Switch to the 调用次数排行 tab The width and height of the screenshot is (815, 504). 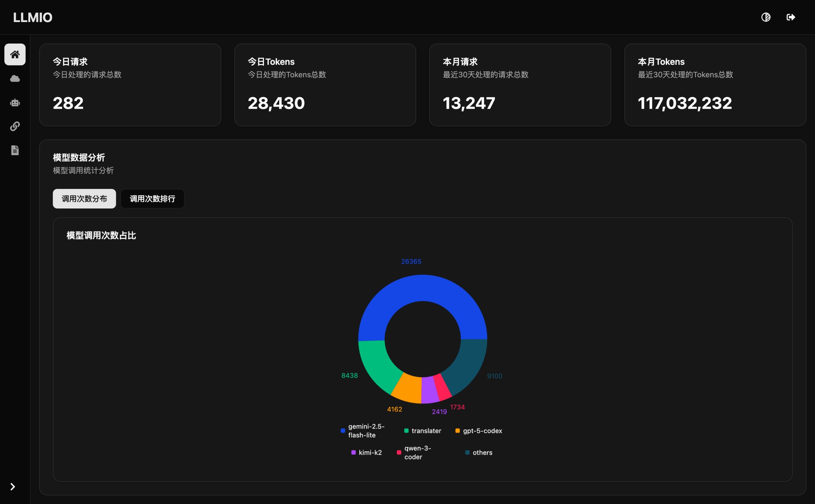pyautogui.click(x=152, y=199)
